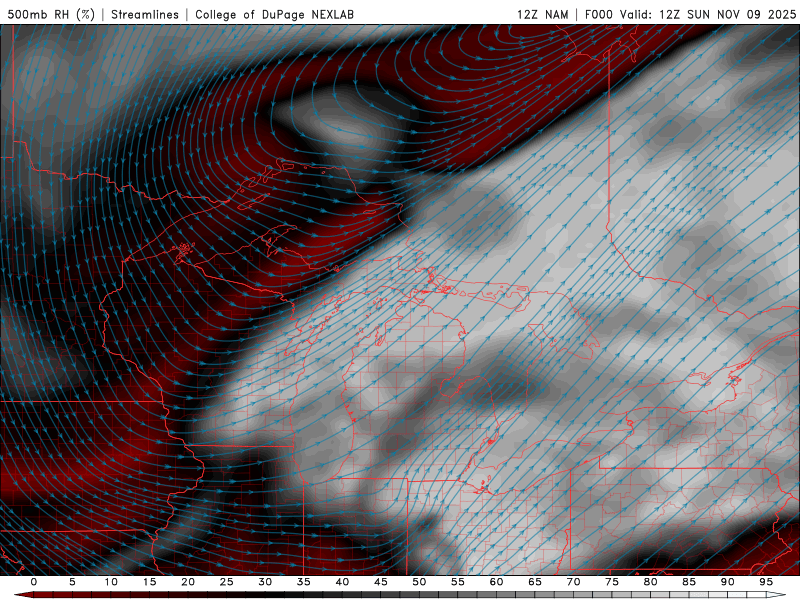Click the '20' colorbar scale label

point(188,582)
